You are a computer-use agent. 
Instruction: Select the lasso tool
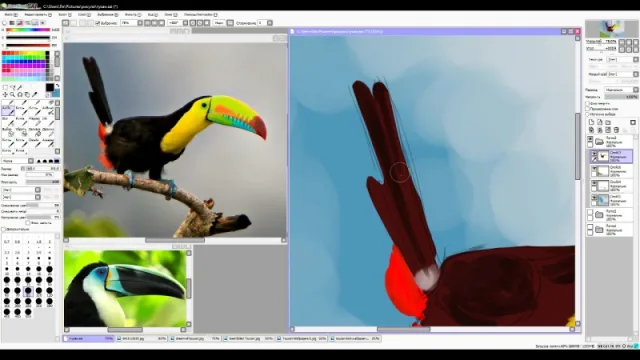[12, 87]
